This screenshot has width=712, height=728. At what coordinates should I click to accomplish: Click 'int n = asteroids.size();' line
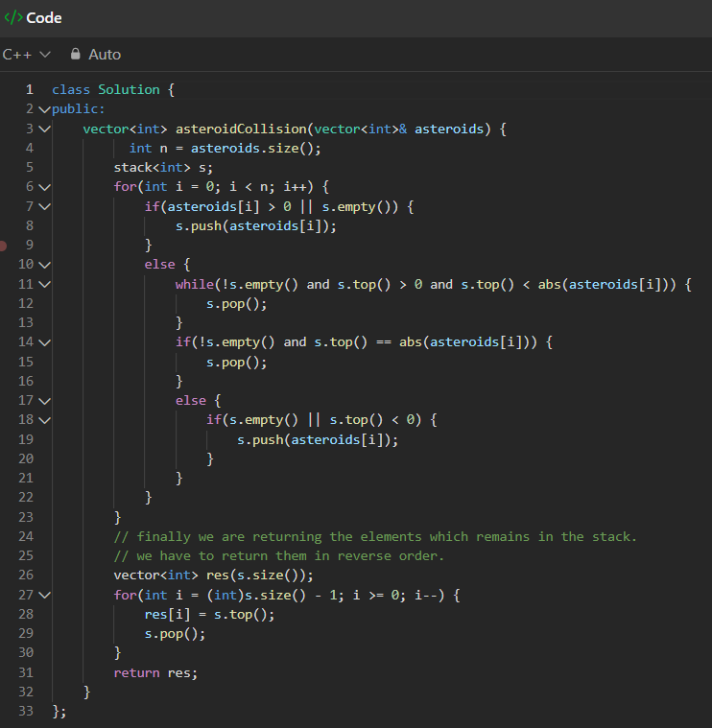pos(225,148)
